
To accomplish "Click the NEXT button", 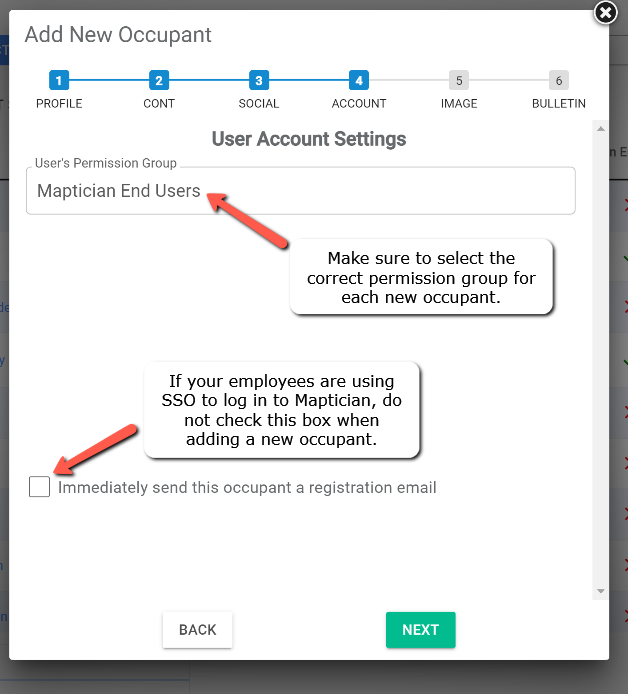I will 420,630.
